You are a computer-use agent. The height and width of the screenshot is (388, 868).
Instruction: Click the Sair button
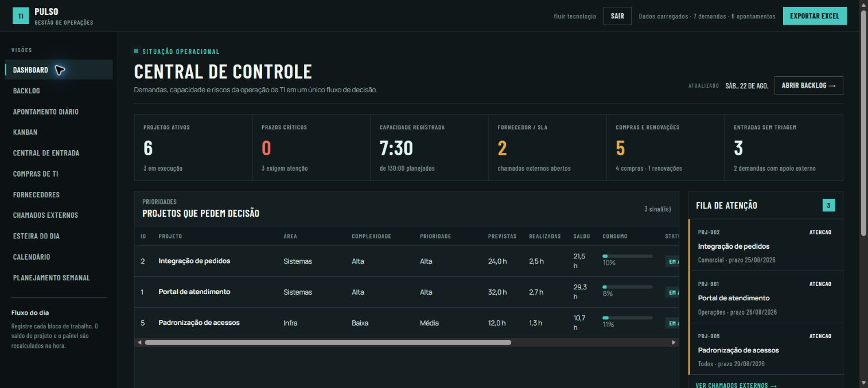click(x=617, y=16)
